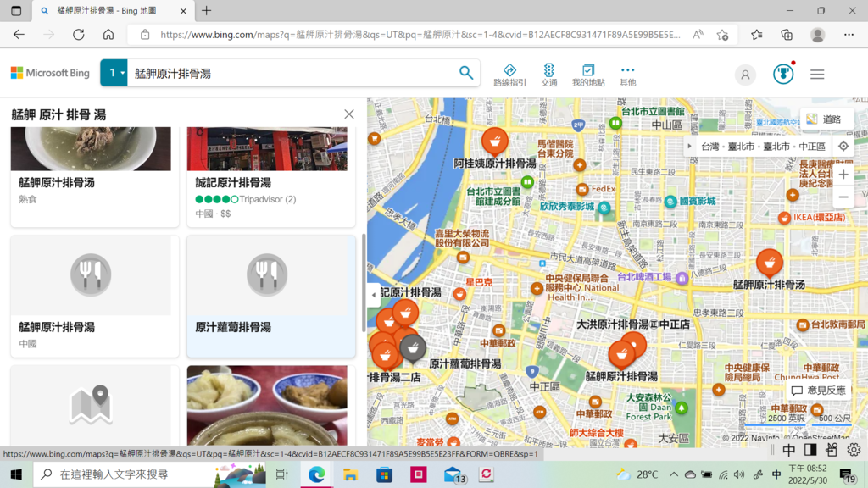Click the Windows taskbar search box
The image size is (868, 488).
149,474
